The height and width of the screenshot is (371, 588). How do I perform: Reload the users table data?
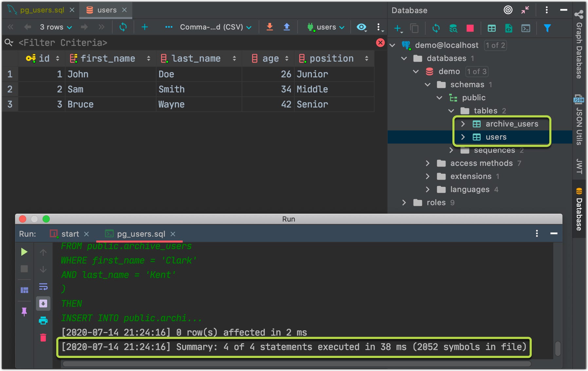pos(123,27)
